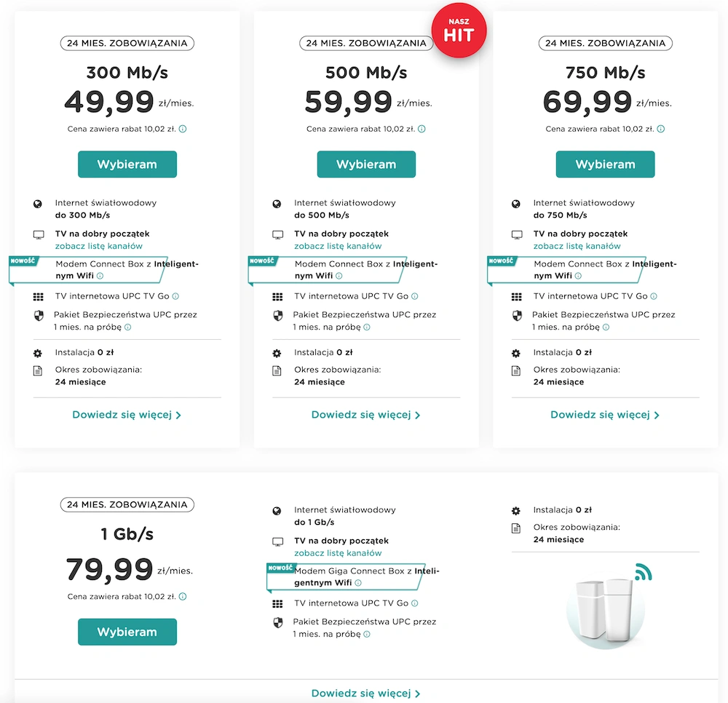Click info icon beside 79,99 rabat note
728x703 pixels.
pos(183,597)
